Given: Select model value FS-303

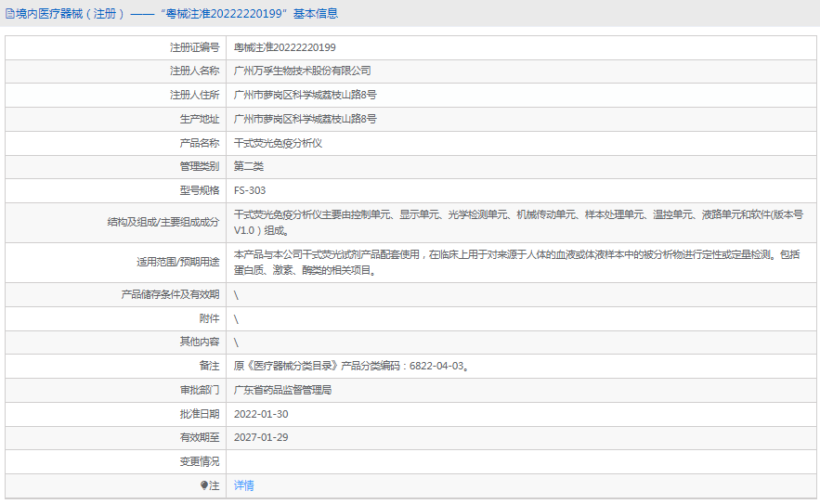Looking at the screenshot, I should tap(250, 191).
